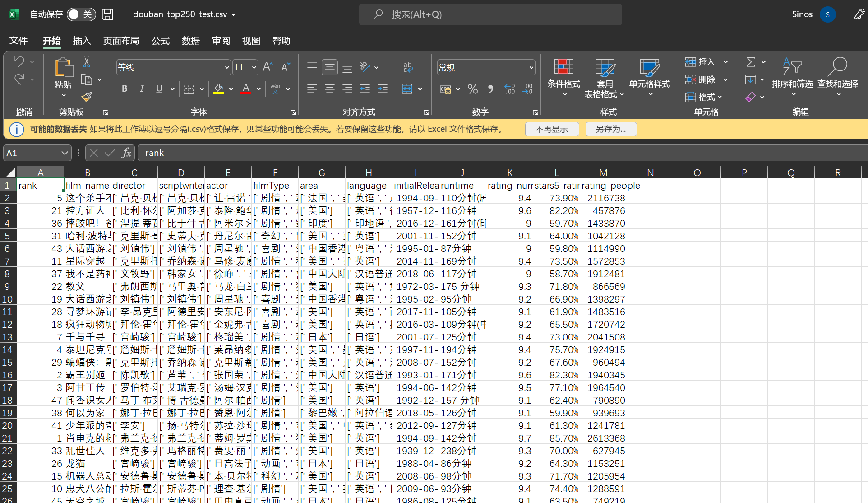The image size is (868, 503).
Task: Toggle the AutoSave switch
Action: pos(81,14)
